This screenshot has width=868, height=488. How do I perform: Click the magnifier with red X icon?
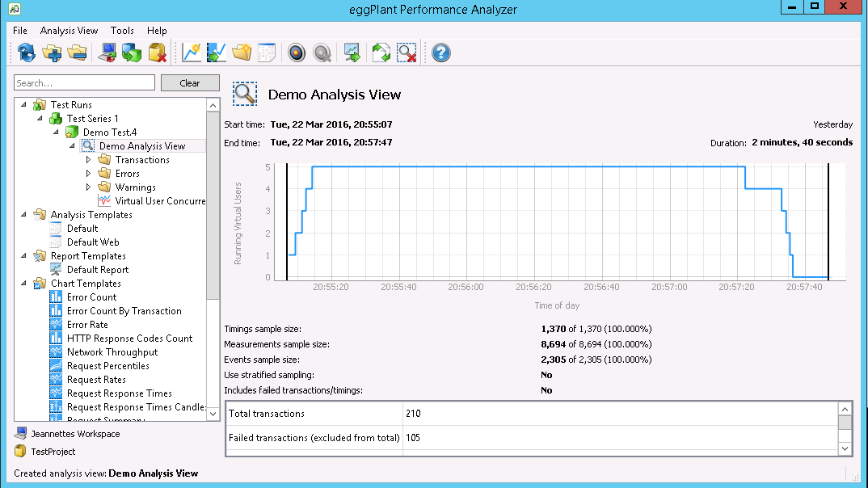pyautogui.click(x=407, y=53)
